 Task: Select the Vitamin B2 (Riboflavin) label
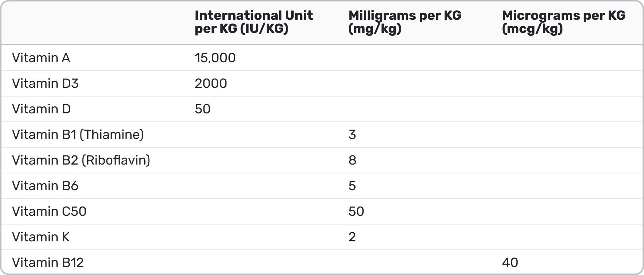[x=81, y=160]
